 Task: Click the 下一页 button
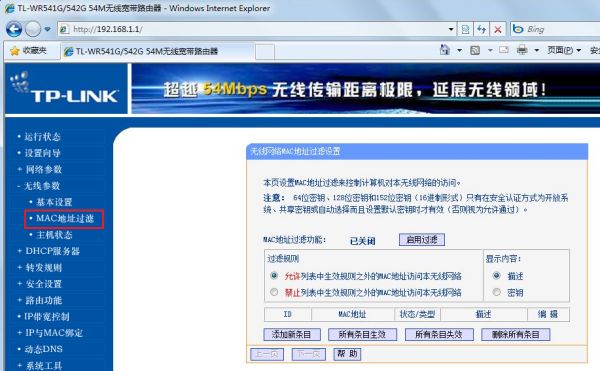[x=309, y=354]
